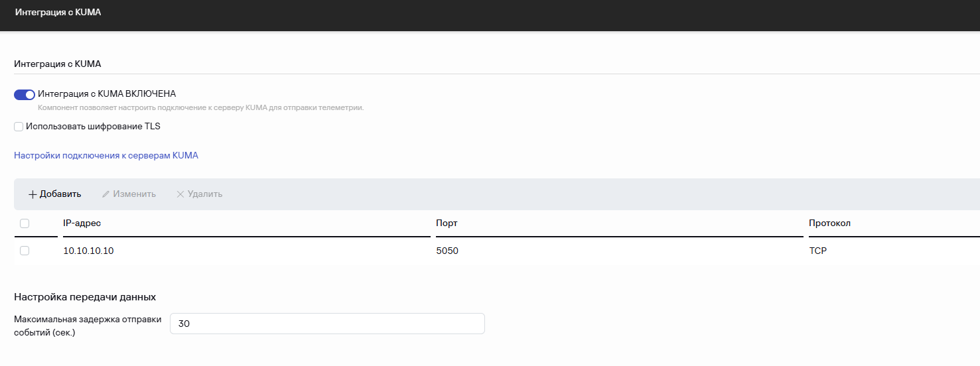
Task: Click the Изменить button label
Action: 134,194
